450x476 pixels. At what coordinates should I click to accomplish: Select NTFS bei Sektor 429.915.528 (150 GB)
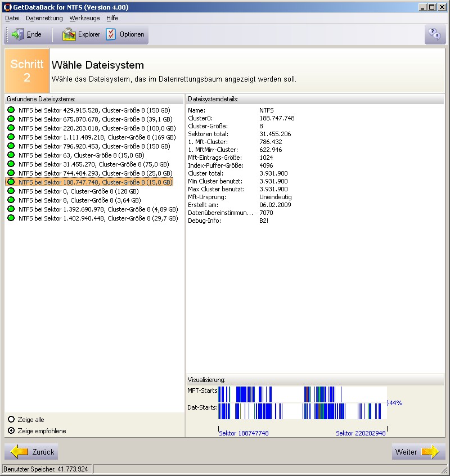pos(94,110)
